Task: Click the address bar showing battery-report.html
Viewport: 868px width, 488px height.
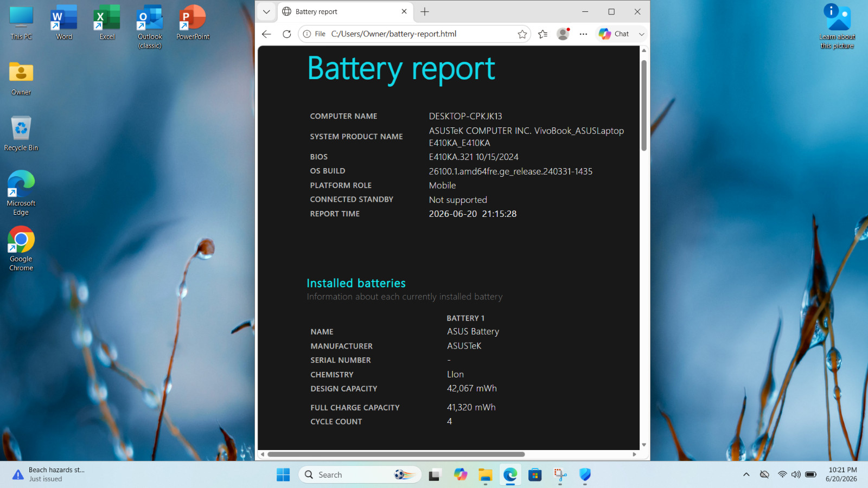Action: 414,34
